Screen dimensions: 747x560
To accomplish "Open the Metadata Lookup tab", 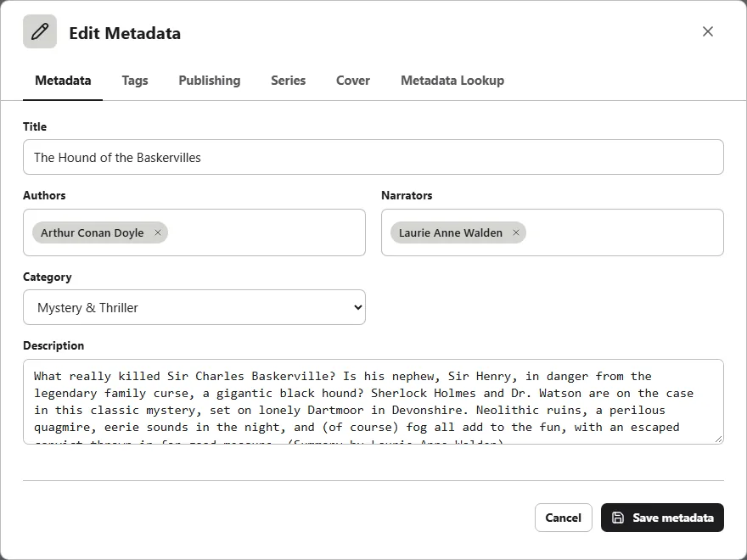I will (452, 81).
